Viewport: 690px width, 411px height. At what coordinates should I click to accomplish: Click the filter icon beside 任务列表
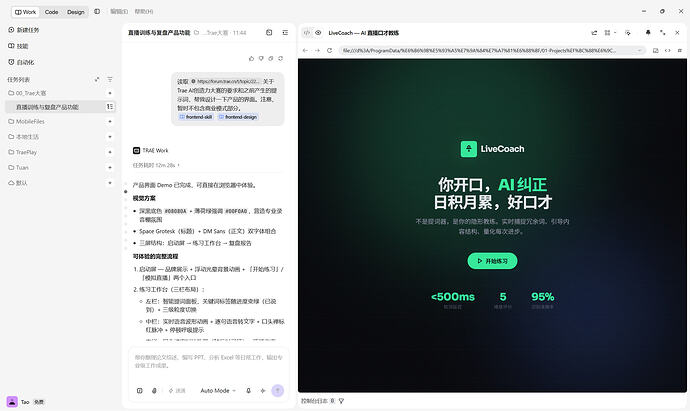(x=110, y=79)
